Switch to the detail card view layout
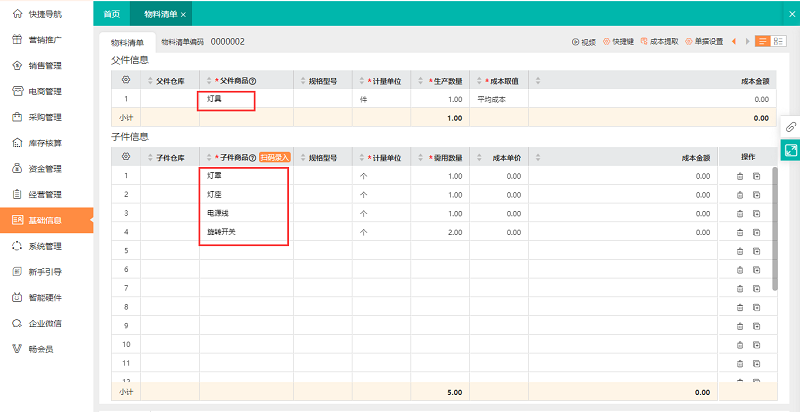 point(779,42)
